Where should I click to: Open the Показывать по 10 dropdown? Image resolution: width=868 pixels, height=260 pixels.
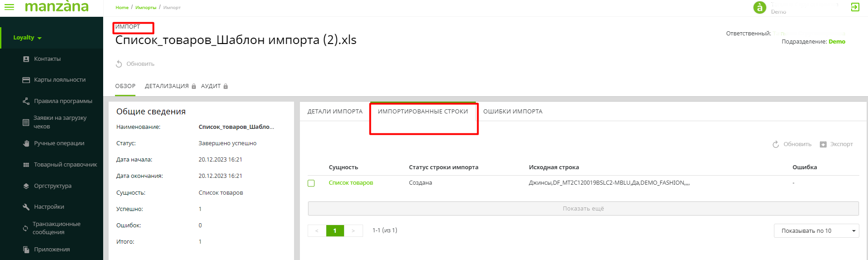(816, 231)
